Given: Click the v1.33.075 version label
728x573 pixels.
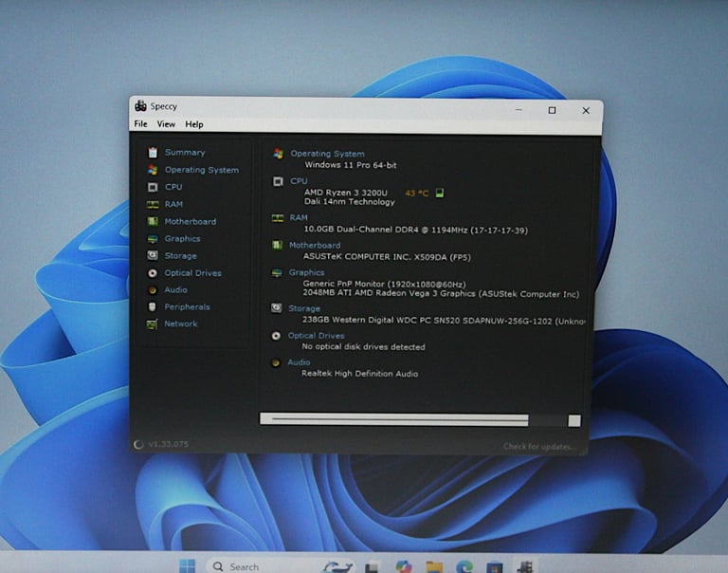Looking at the screenshot, I should coord(168,444).
